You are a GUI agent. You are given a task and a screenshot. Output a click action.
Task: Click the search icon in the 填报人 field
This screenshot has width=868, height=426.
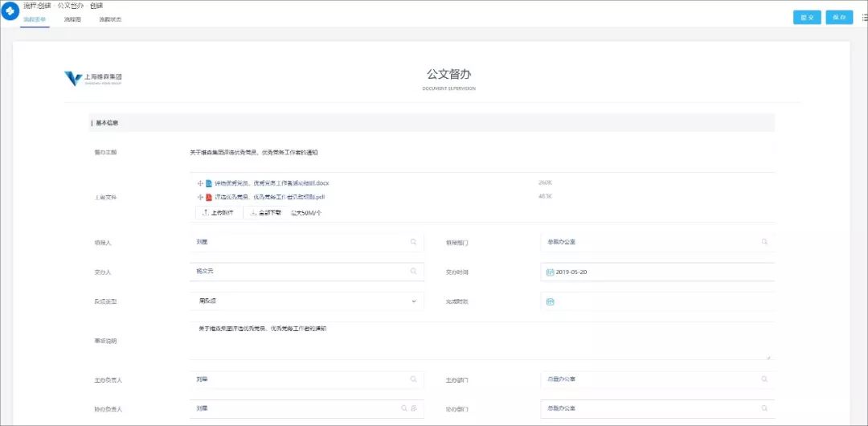point(413,241)
